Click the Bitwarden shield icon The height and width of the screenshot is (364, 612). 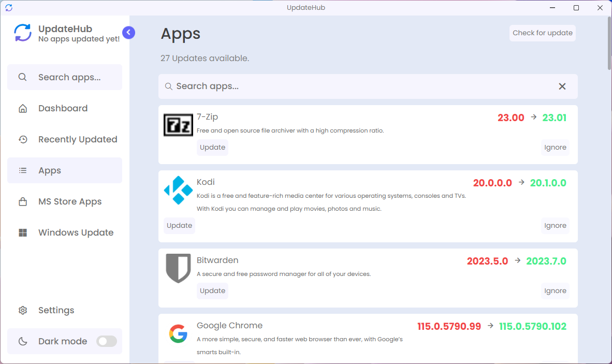[x=178, y=268]
